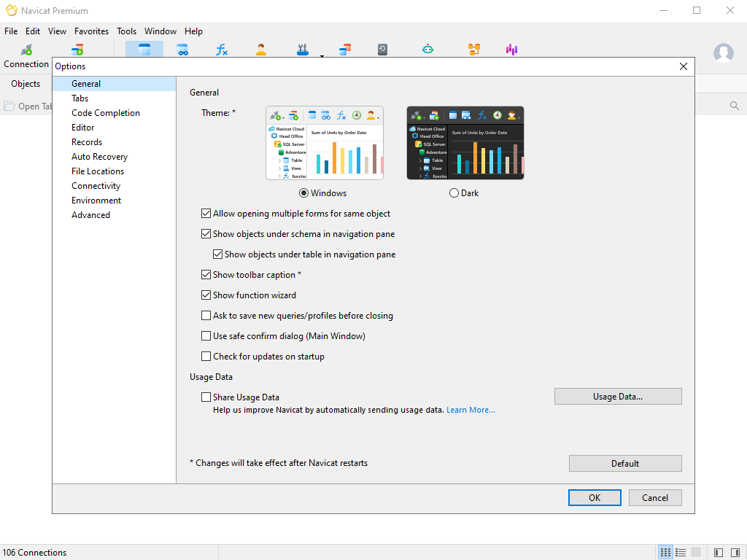Switch to detail grid view in status bar
Image resolution: width=747 pixels, height=560 pixels.
click(x=696, y=553)
